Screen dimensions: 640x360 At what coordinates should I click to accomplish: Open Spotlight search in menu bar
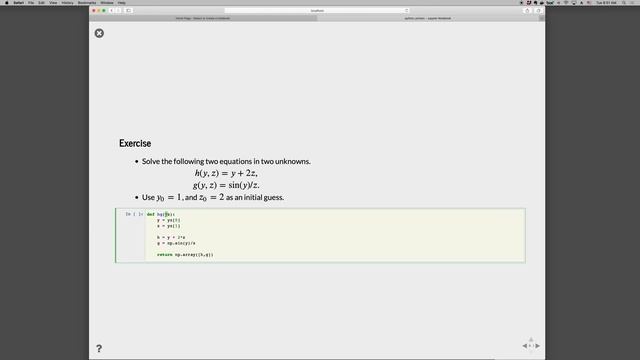point(624,2)
